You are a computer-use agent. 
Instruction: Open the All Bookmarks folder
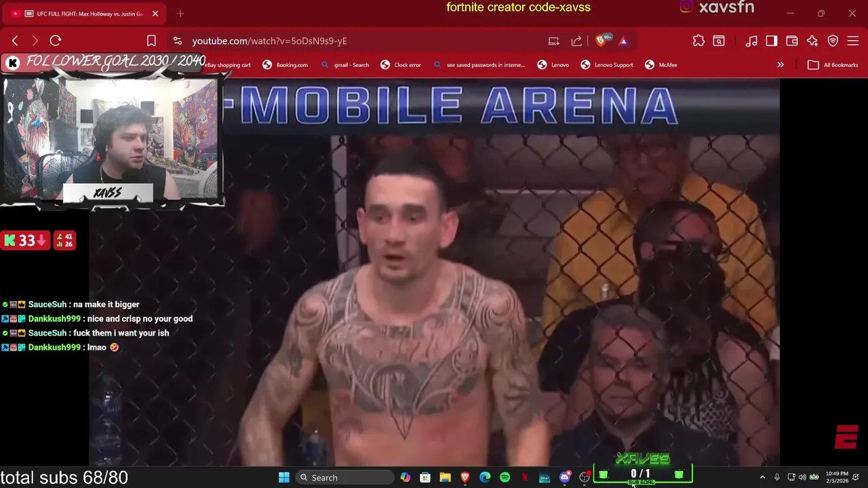coord(833,65)
